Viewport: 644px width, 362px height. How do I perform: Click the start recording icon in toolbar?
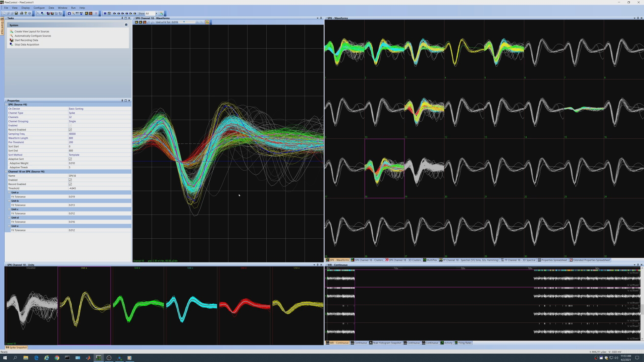point(52,13)
